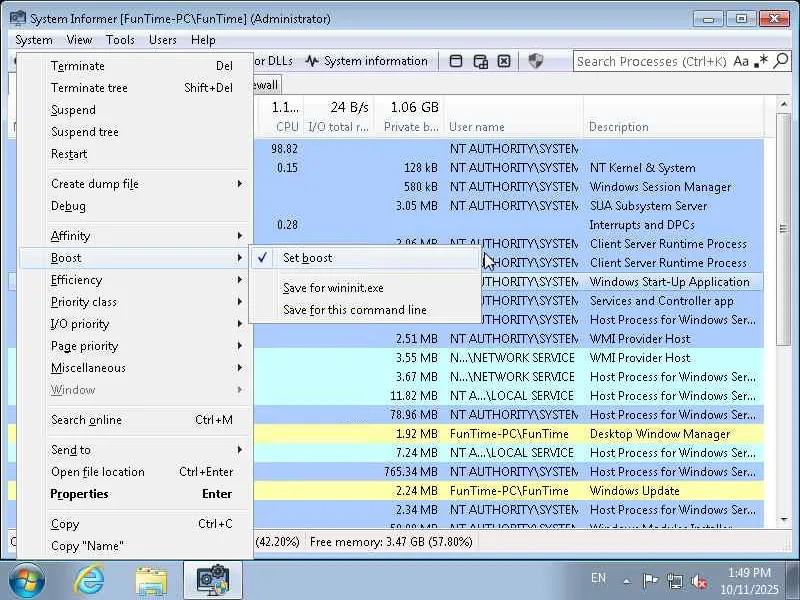Open Windows Explorer from the taskbar
The height and width of the screenshot is (600, 800).
151,581
